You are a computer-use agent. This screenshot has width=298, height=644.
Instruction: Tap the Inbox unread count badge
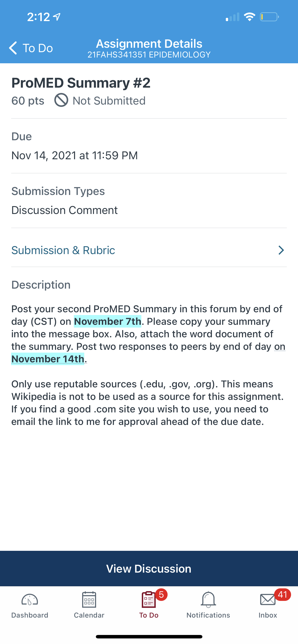point(282,595)
